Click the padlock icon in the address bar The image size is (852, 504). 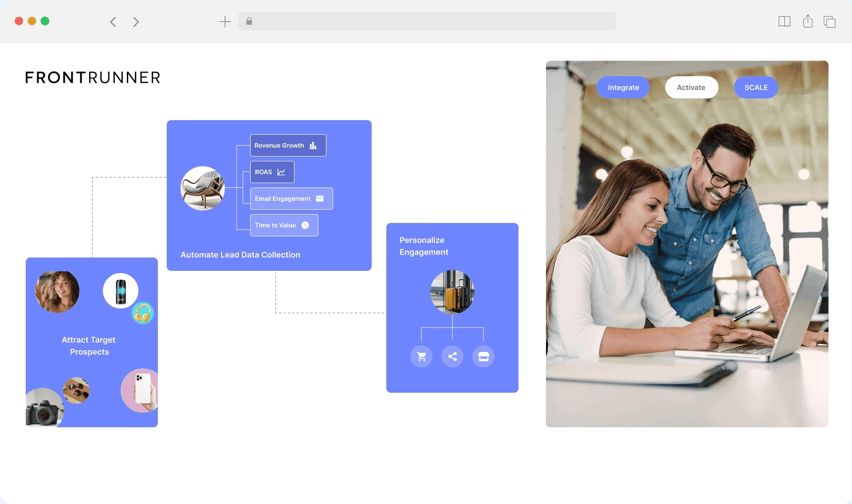[249, 21]
